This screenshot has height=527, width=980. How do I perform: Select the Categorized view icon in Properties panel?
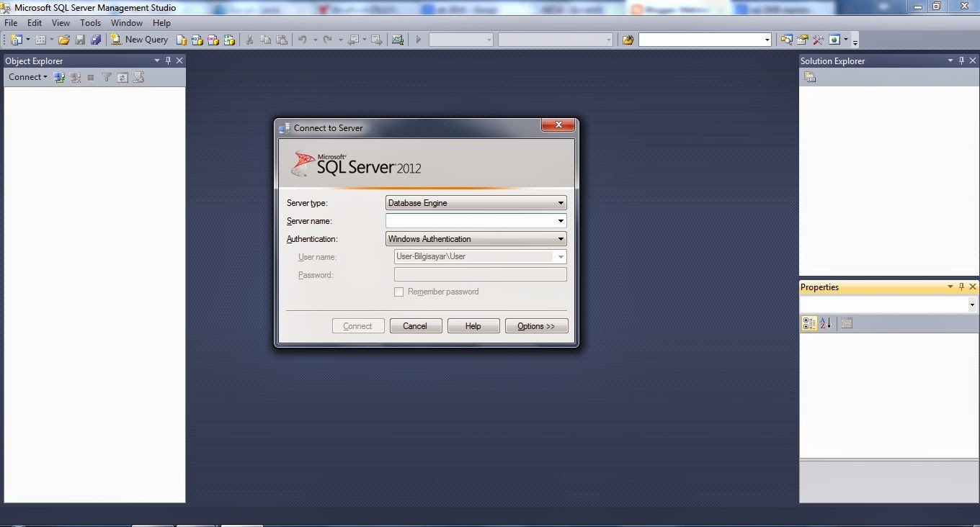(x=808, y=323)
